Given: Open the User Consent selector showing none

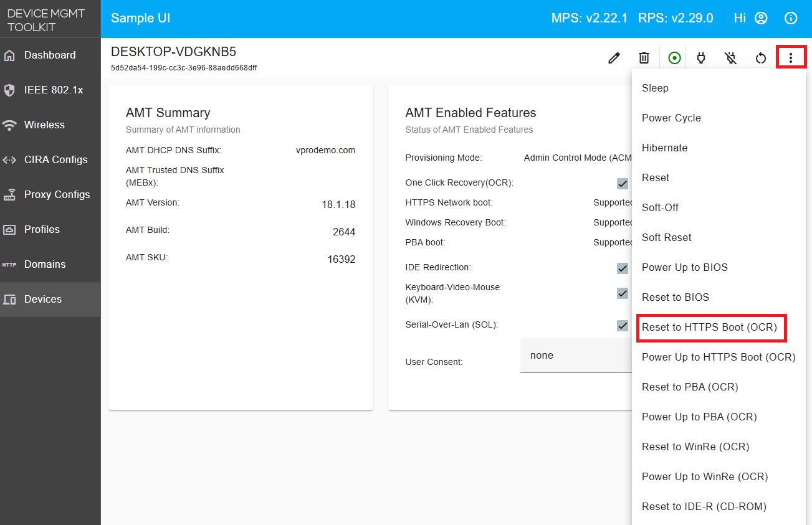Looking at the screenshot, I should click(573, 355).
